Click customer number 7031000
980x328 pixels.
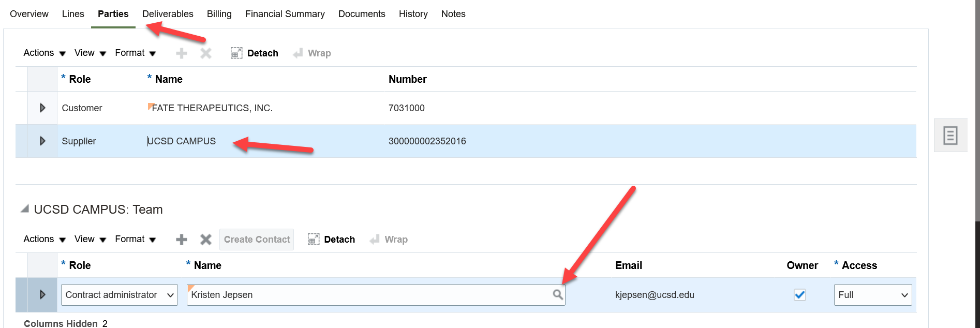[x=407, y=108]
